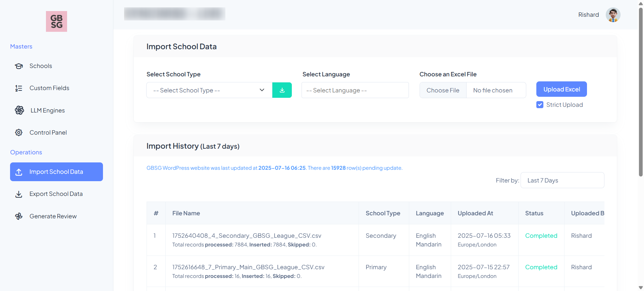Open the Select Language dropdown
Viewport: 644px width, 291px height.
coord(355,90)
